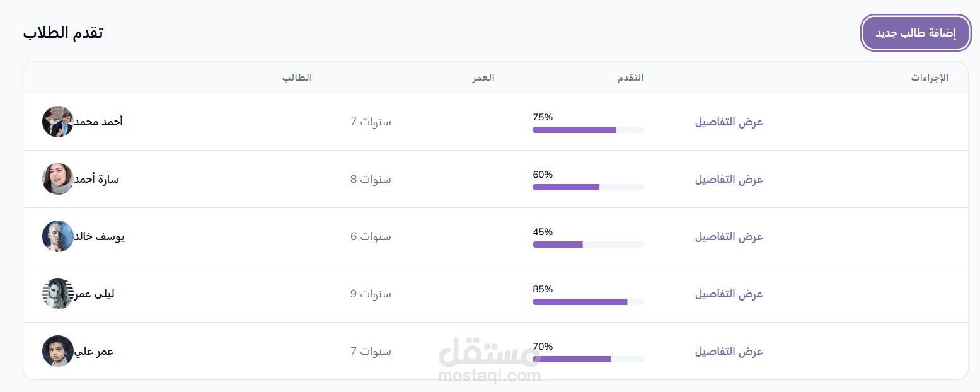
Task: Select the 60% progress bar
Action: click(588, 187)
